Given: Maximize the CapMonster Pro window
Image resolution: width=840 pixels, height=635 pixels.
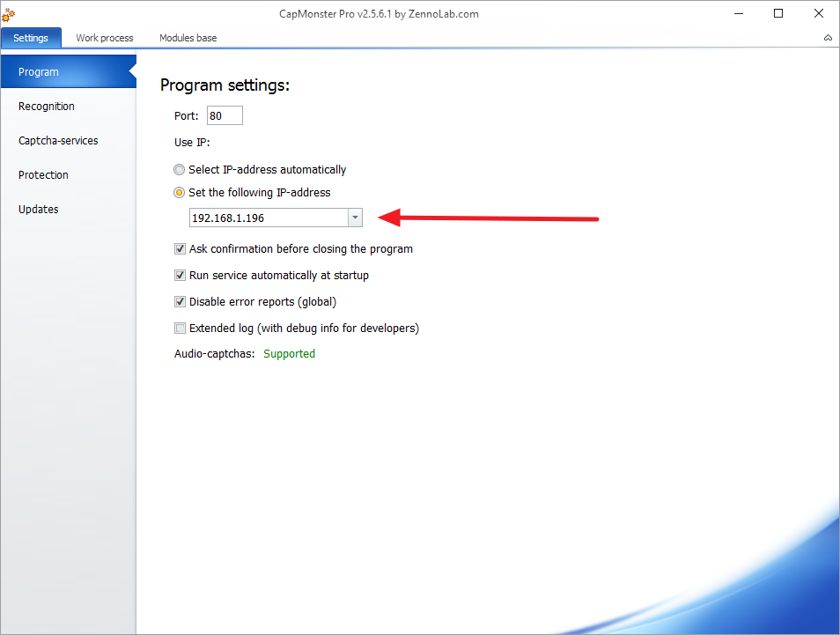Looking at the screenshot, I should click(778, 13).
